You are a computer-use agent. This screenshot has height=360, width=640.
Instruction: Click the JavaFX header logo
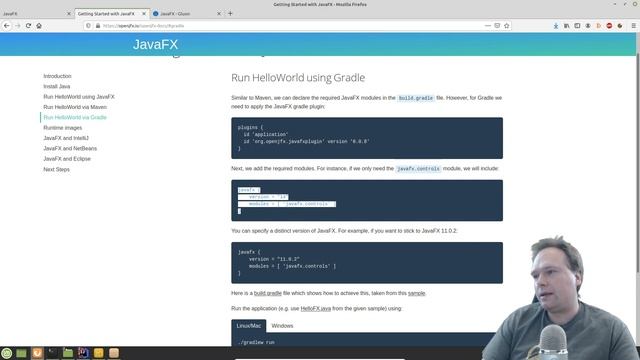(156, 44)
